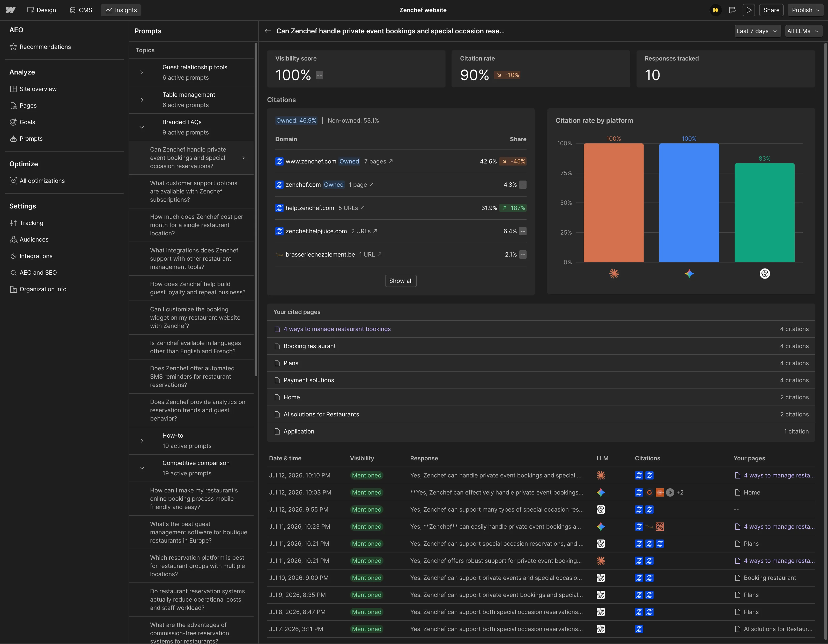Open www.zenchef.com 7 pages external link
This screenshot has height=644, width=828.
click(x=378, y=161)
